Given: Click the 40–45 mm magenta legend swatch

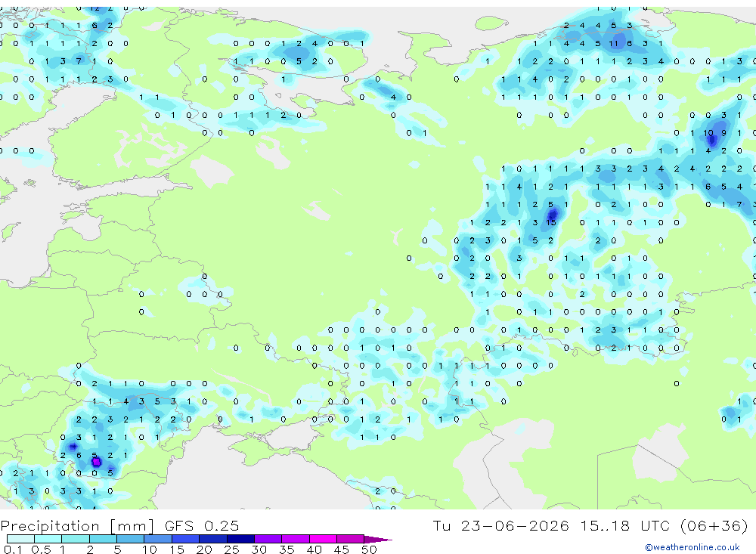Looking at the screenshot, I should 323,539.
